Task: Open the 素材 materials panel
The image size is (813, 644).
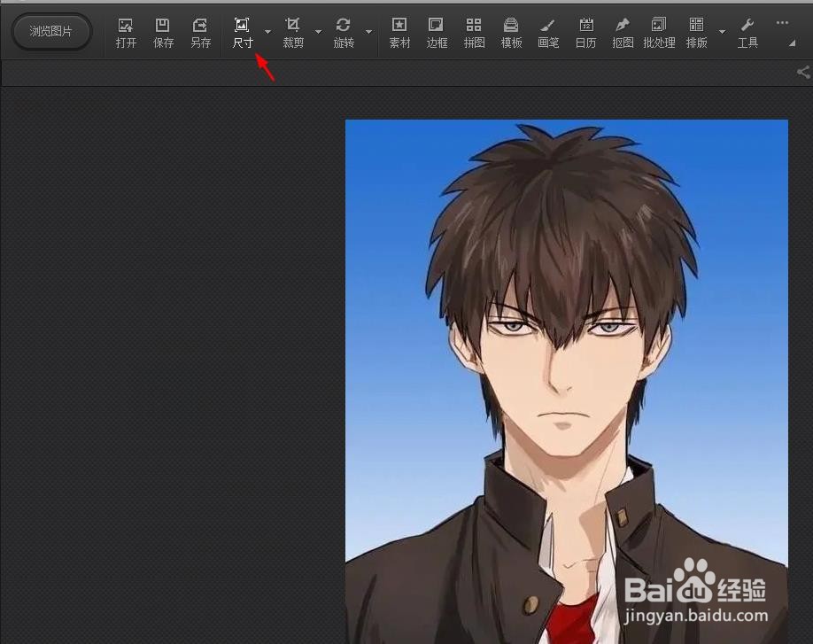Action: point(399,33)
